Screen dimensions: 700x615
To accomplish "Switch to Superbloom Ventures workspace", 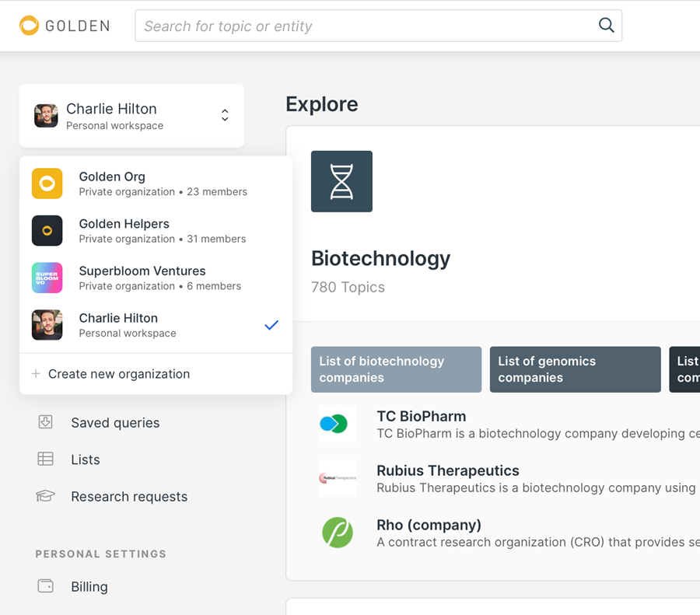I will coord(156,278).
